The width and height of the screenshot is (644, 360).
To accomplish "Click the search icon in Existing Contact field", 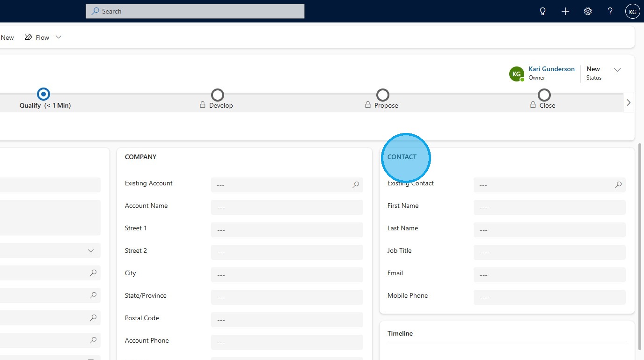I will coord(618,185).
